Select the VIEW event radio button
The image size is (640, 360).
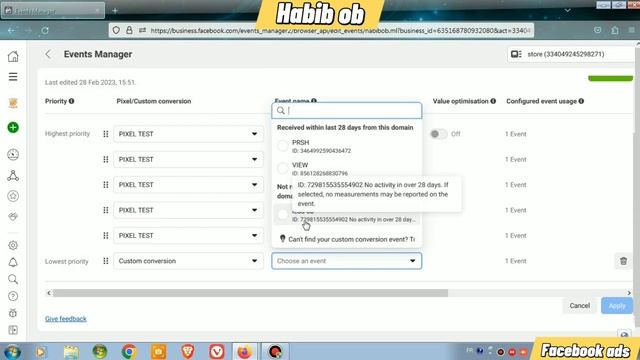pyautogui.click(x=282, y=168)
